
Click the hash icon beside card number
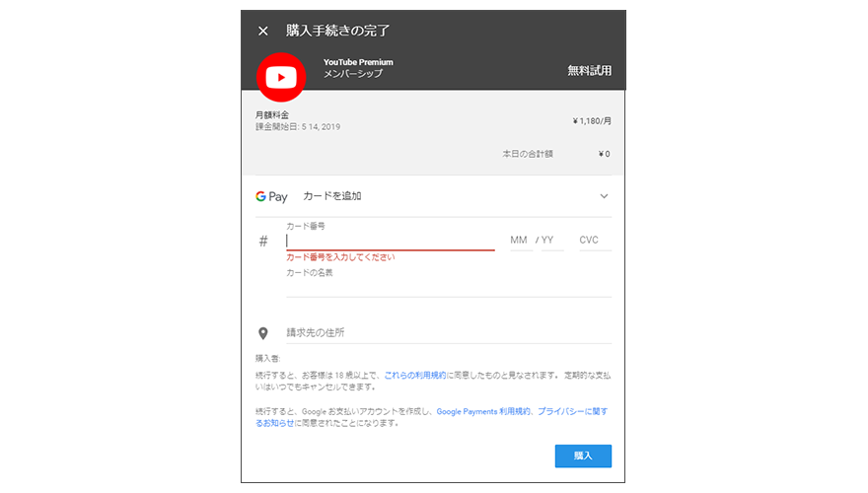pyautogui.click(x=263, y=241)
